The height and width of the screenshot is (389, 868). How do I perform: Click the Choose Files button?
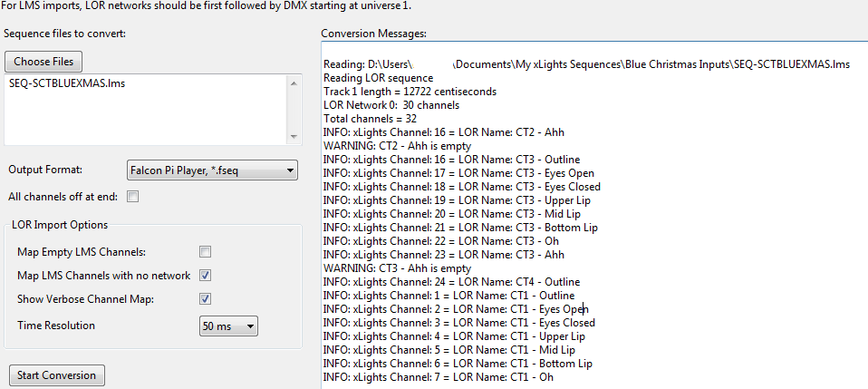coord(43,62)
